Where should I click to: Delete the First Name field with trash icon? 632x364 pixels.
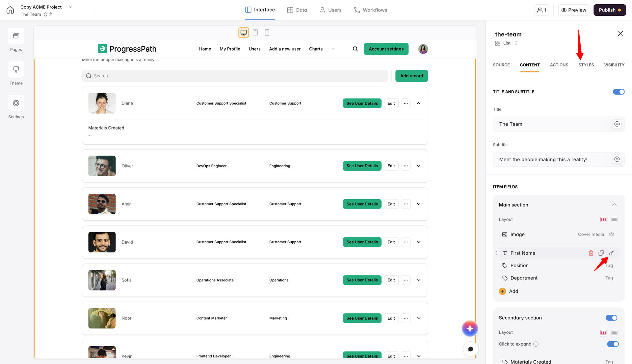(x=591, y=253)
